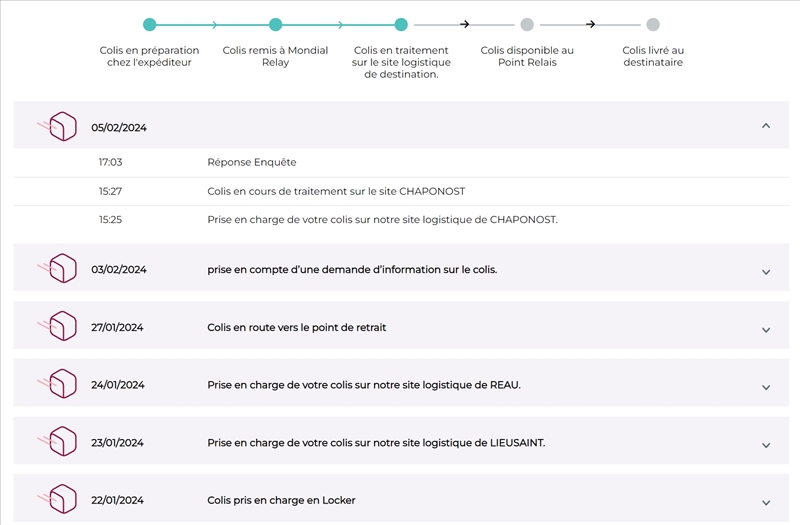Expand the 03/02/2024 information request row
Viewport: 800px width, 525px height.
click(x=766, y=272)
